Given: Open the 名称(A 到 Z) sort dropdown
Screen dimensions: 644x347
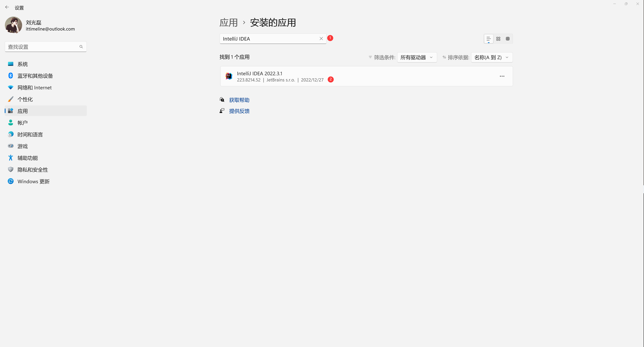Looking at the screenshot, I should (492, 57).
